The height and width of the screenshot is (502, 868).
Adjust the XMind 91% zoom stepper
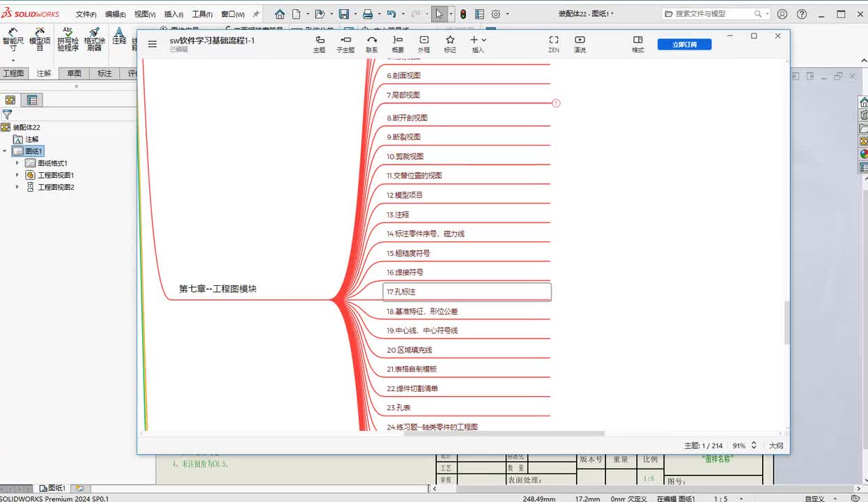tap(754, 446)
